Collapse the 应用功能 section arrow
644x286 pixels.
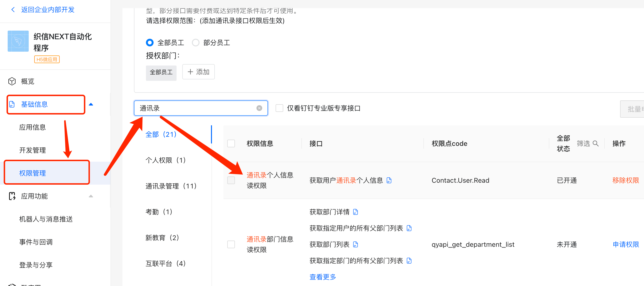coord(91,196)
